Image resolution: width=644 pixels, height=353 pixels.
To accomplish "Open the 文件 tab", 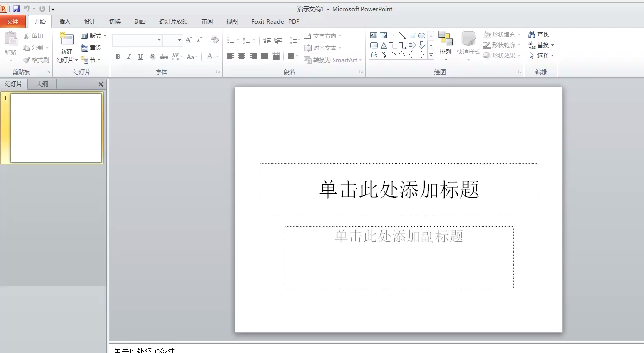I will click(12, 22).
